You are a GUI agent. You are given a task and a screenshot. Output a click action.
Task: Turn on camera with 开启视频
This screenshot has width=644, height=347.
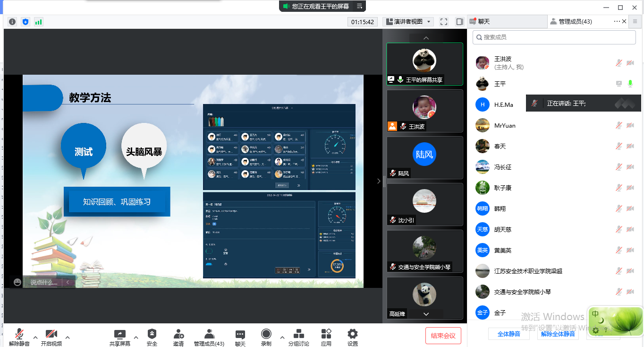[x=51, y=334]
